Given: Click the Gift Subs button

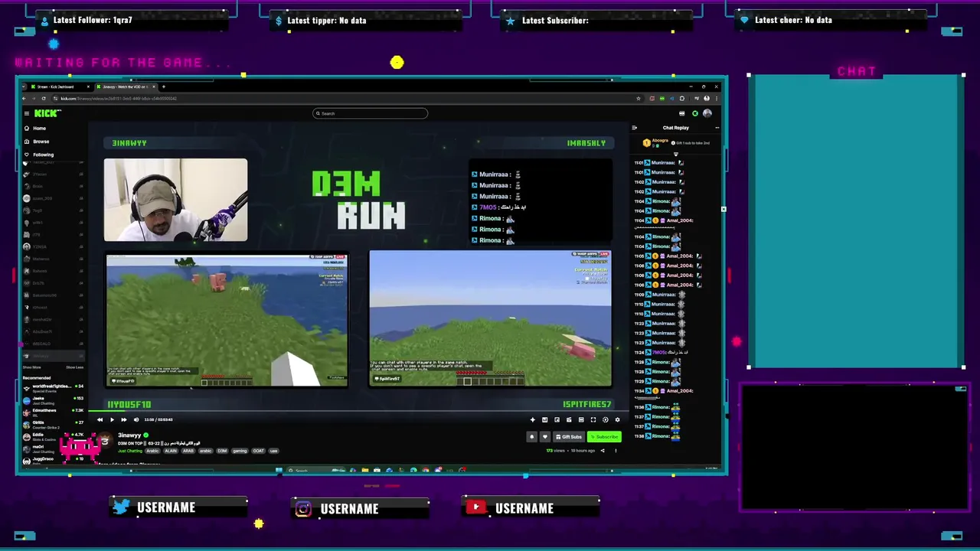Looking at the screenshot, I should 569,437.
